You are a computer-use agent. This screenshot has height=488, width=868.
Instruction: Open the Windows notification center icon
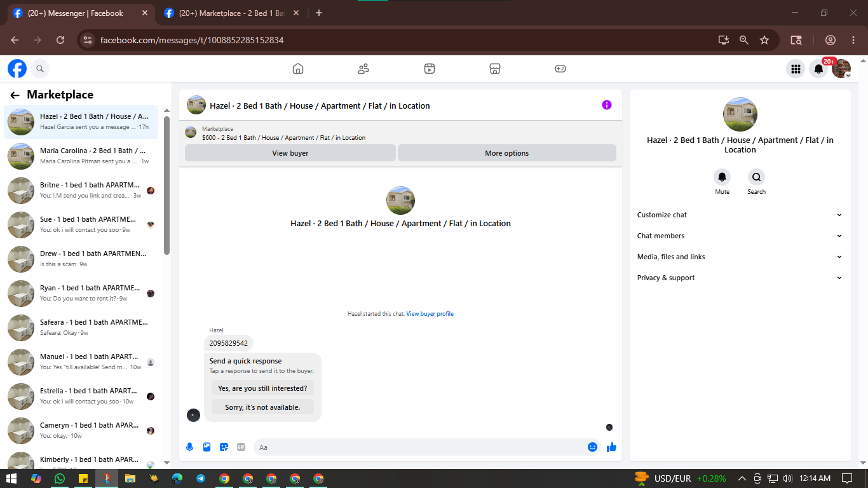click(x=847, y=478)
